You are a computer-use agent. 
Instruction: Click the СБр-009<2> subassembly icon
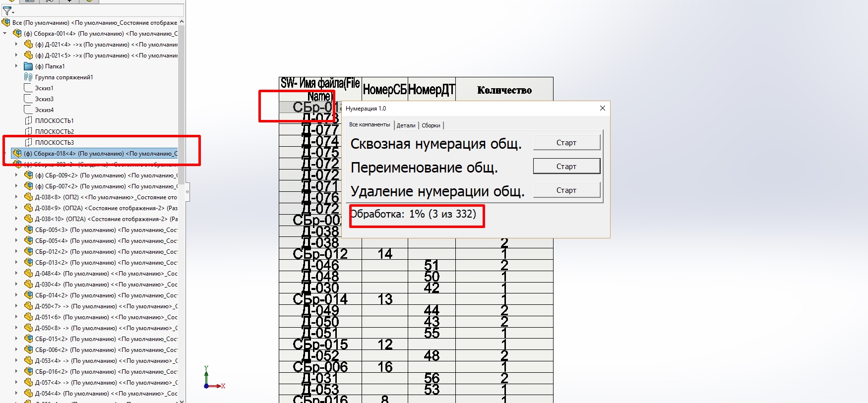tap(29, 175)
